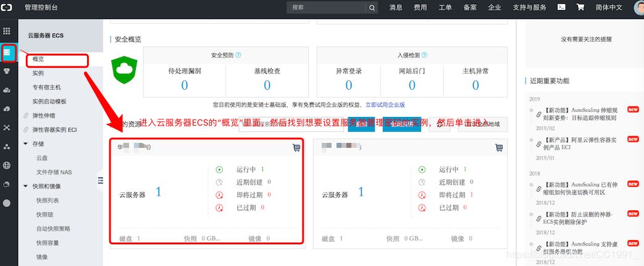Open the Cloud Shell terminal icon
This screenshot has height=266, width=644.
tap(561, 7)
